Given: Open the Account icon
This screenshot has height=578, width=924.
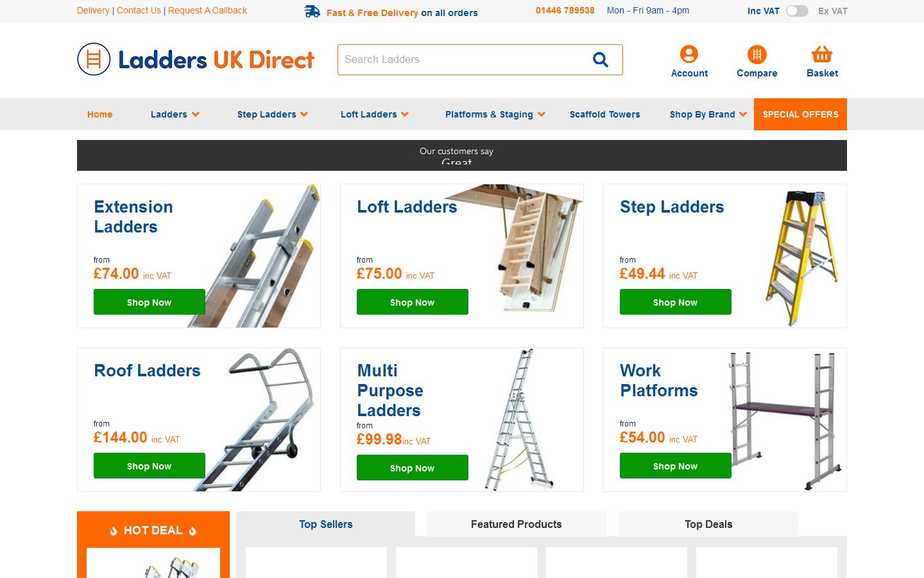Looking at the screenshot, I should pos(689,54).
